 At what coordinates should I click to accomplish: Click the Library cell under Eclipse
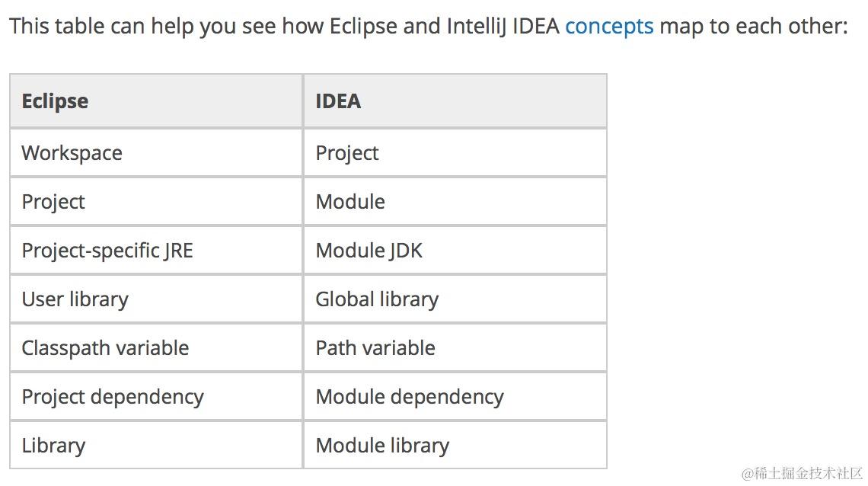click(156, 445)
